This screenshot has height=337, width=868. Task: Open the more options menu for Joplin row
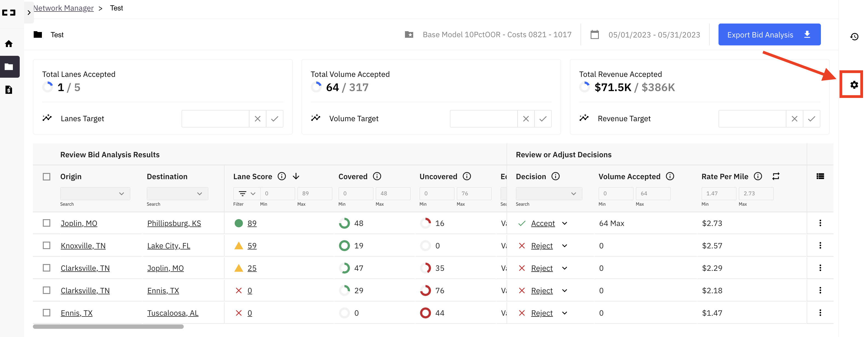[820, 223]
